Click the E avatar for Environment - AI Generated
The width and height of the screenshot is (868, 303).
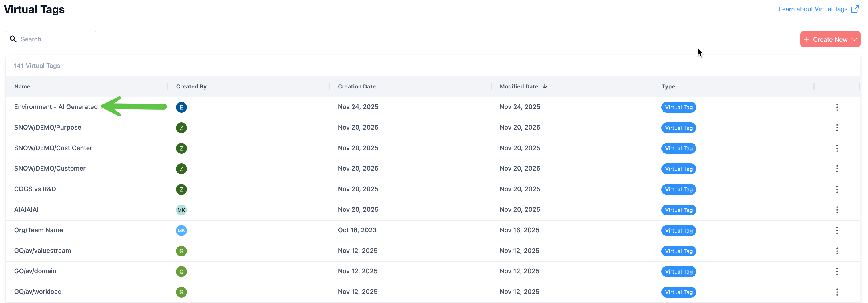181,107
